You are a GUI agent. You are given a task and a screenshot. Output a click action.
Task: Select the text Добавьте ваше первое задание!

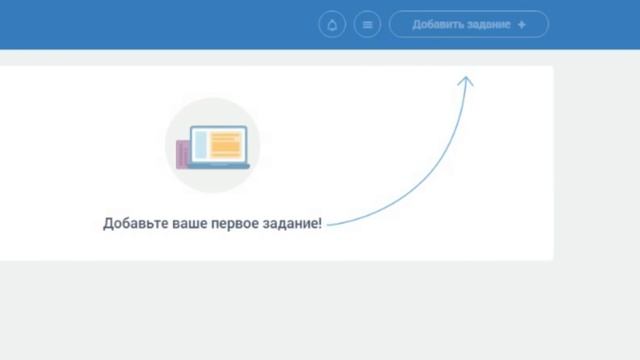click(212, 223)
